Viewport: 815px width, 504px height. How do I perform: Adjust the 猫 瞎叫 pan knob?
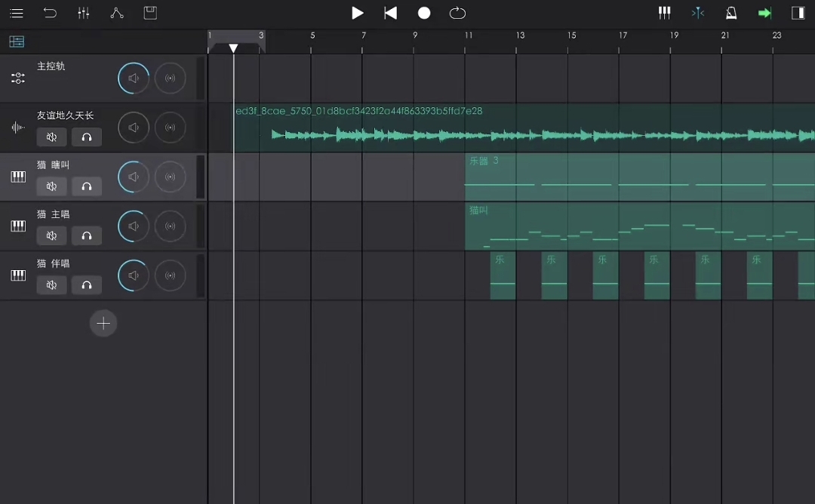(170, 177)
